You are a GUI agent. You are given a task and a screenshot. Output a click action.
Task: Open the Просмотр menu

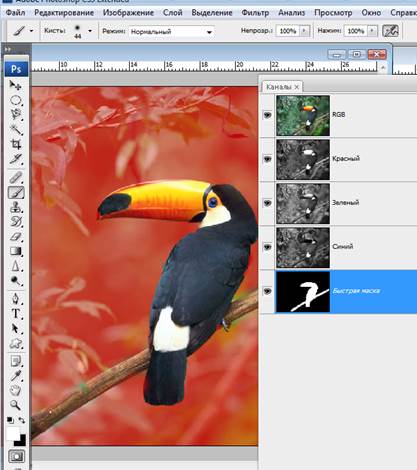coord(333,13)
